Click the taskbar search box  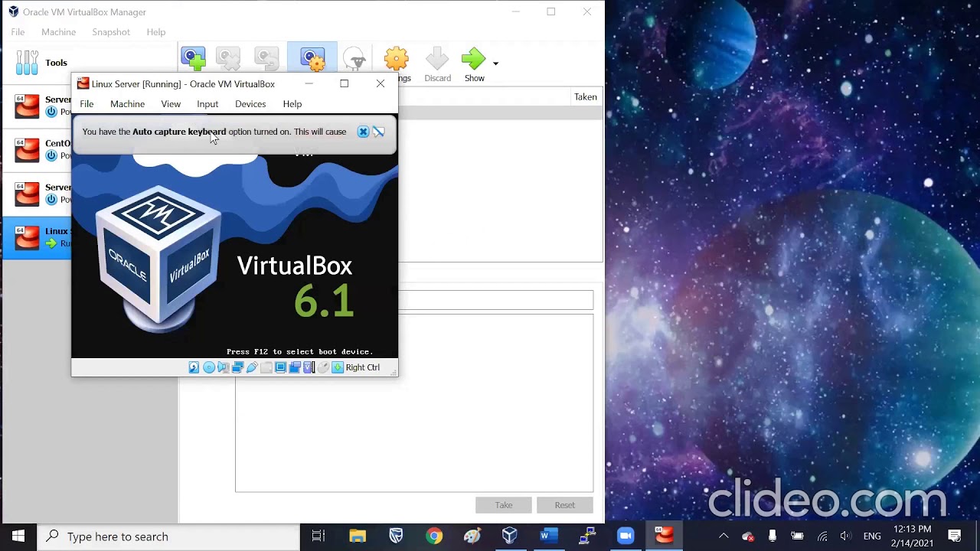click(x=168, y=536)
